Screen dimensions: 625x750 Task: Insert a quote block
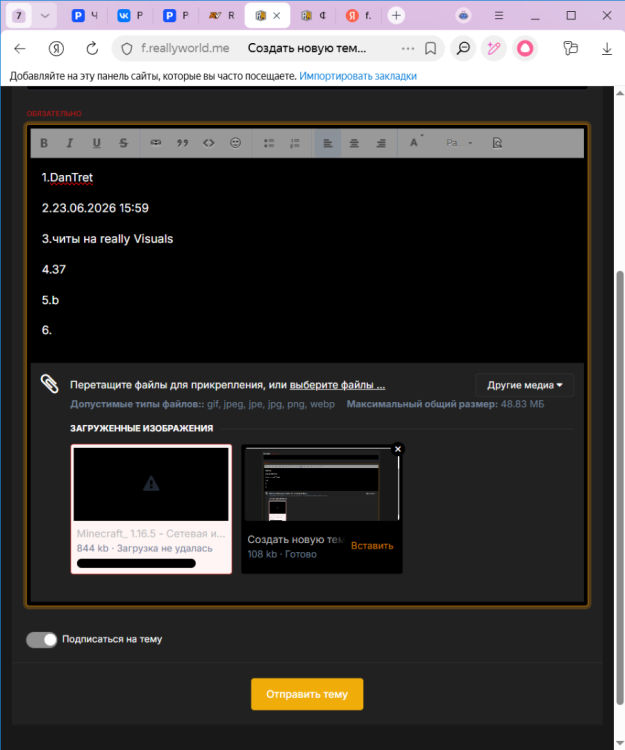click(x=182, y=143)
